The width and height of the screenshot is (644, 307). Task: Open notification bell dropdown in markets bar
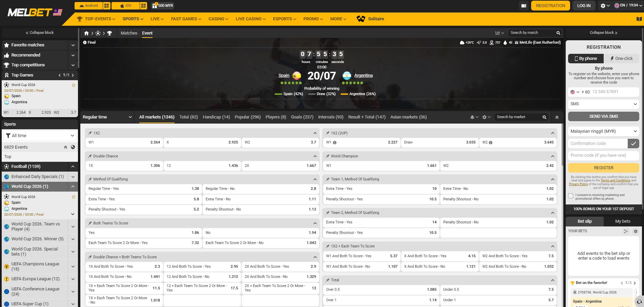pos(474,117)
